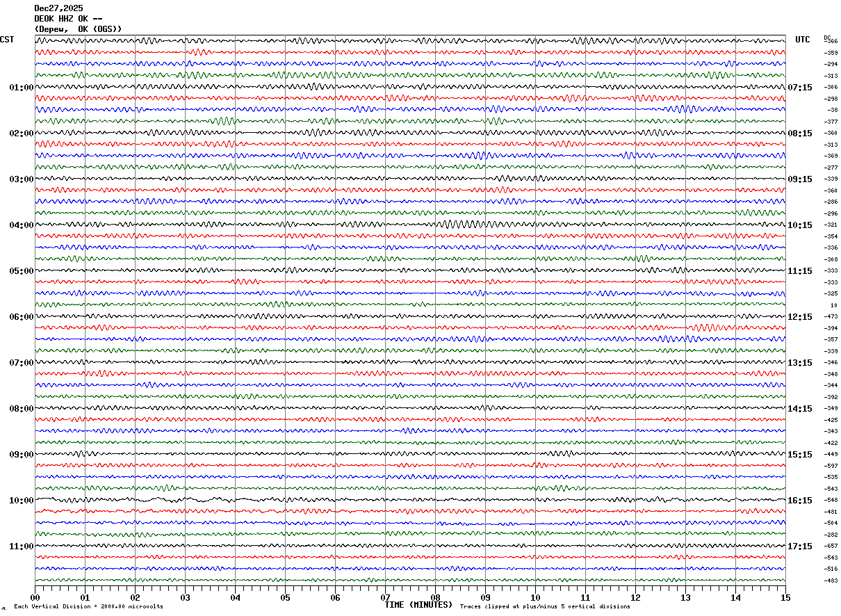Screen dimensions: 841x616
Task: Click the DC offset value '-321'
Action: pos(831,225)
